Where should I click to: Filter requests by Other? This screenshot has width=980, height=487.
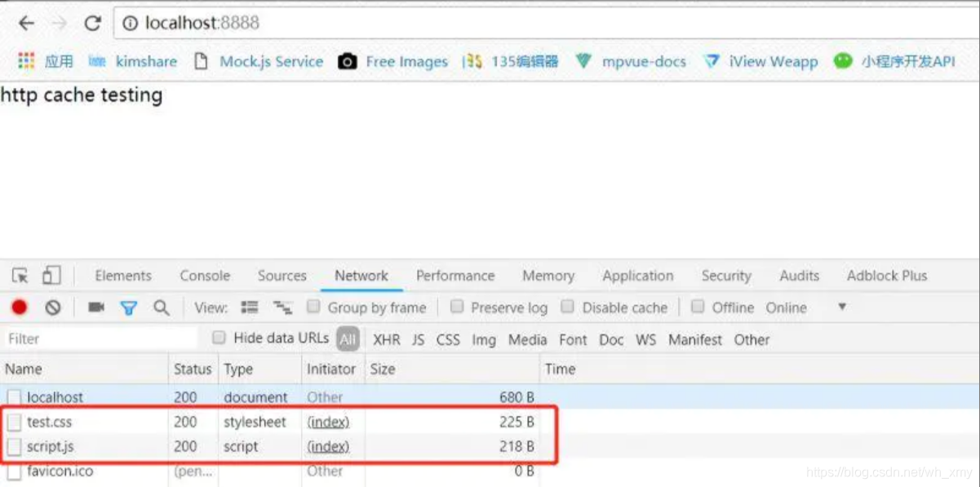pyautogui.click(x=752, y=339)
